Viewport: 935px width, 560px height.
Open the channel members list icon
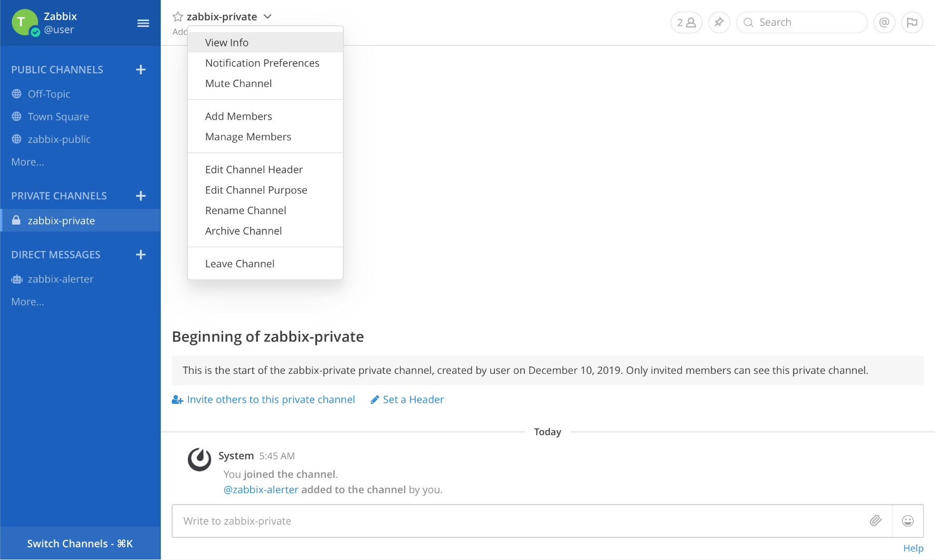(686, 23)
